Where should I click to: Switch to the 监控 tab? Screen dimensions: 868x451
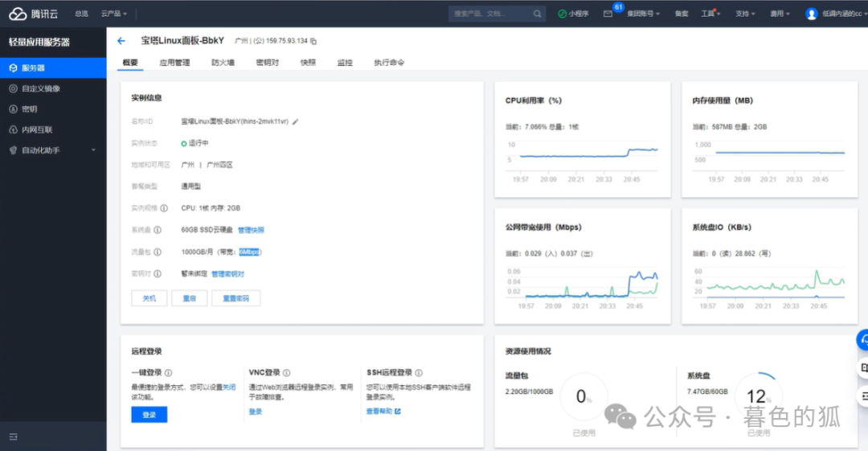345,62
